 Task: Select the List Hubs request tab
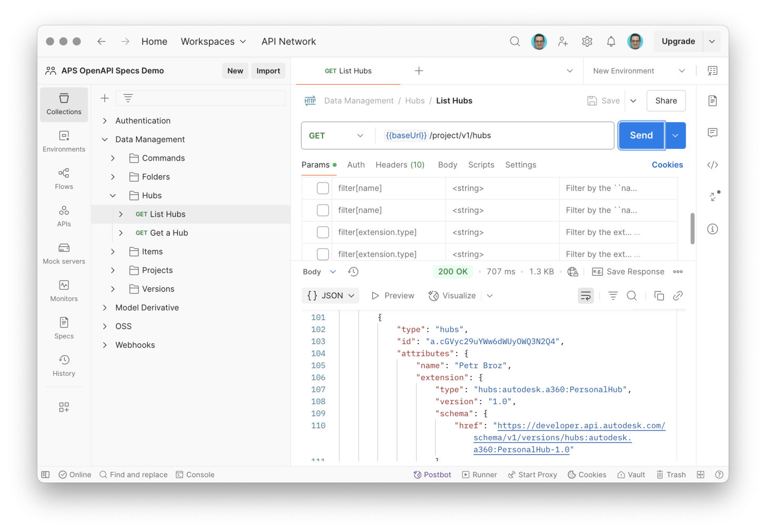point(348,71)
